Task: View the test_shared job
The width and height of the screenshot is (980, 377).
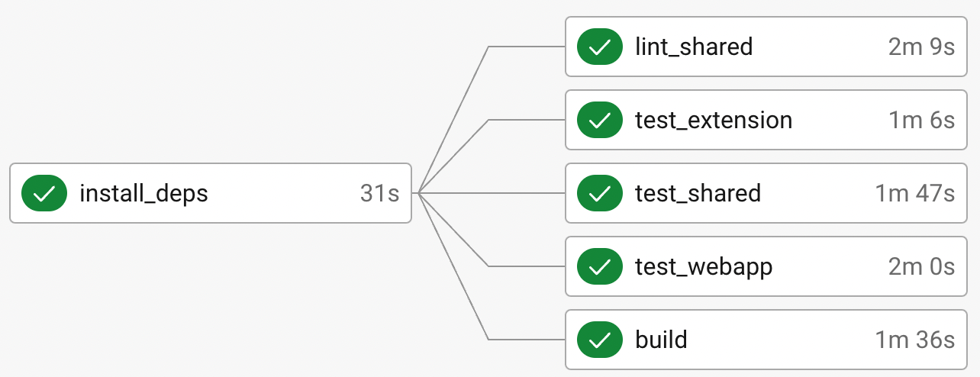Action: [698, 194]
